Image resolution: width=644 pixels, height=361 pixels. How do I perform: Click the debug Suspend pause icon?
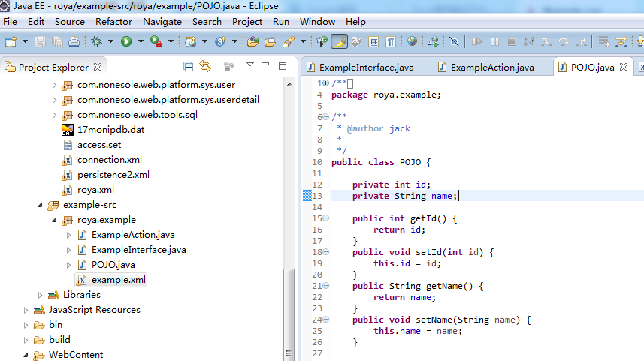tap(495, 41)
